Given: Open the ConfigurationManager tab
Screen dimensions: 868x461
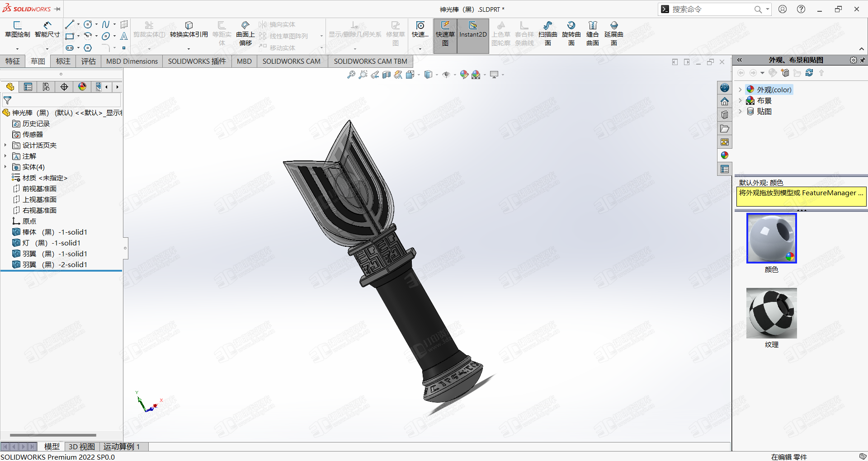Looking at the screenshot, I should tap(46, 87).
